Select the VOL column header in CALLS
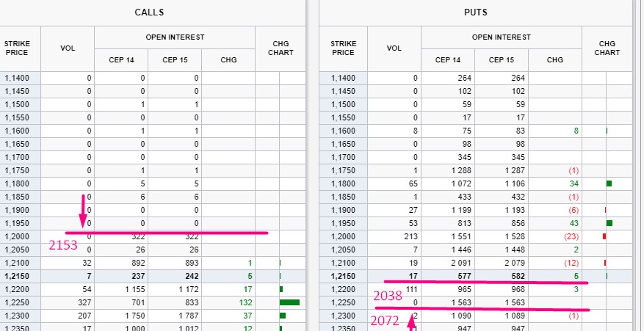The width and height of the screenshot is (644, 331). [68, 48]
